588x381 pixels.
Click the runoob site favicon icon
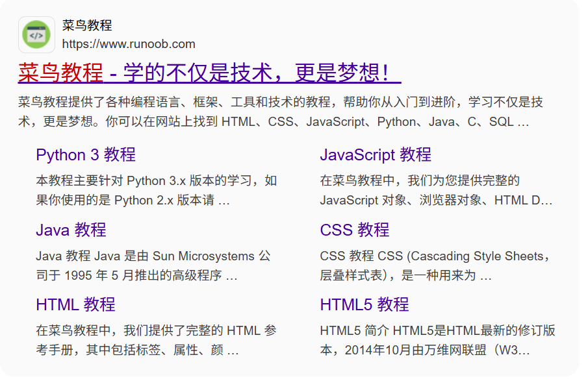tap(36, 35)
